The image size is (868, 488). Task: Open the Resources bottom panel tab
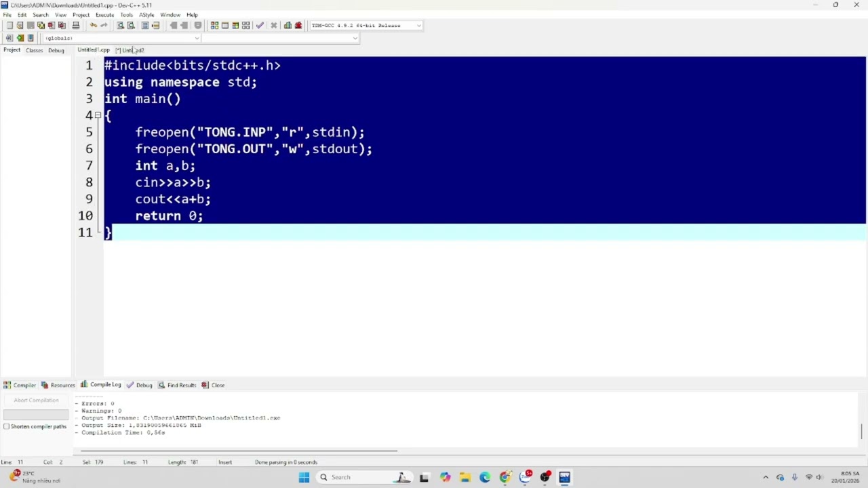(x=58, y=385)
